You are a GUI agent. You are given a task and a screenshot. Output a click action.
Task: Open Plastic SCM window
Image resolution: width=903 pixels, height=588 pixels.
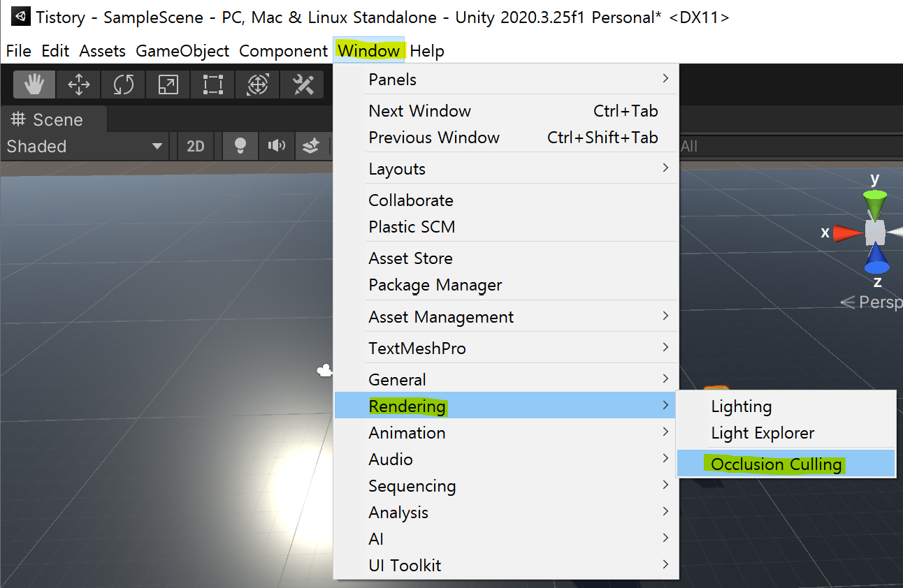coord(506,227)
